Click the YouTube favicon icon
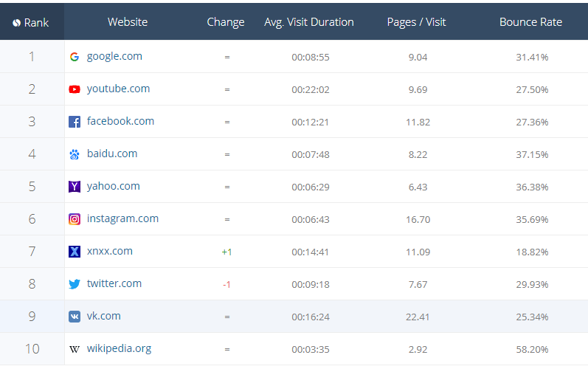The height and width of the screenshot is (369, 588). 75,89
